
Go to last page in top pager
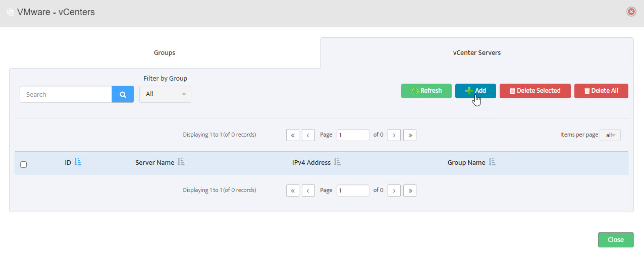(x=410, y=135)
